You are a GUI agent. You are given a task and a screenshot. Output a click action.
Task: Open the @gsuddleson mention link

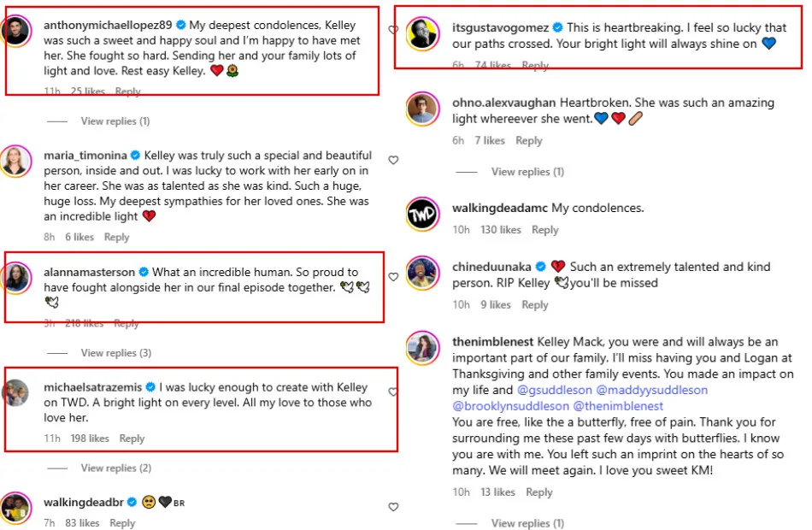pos(555,391)
